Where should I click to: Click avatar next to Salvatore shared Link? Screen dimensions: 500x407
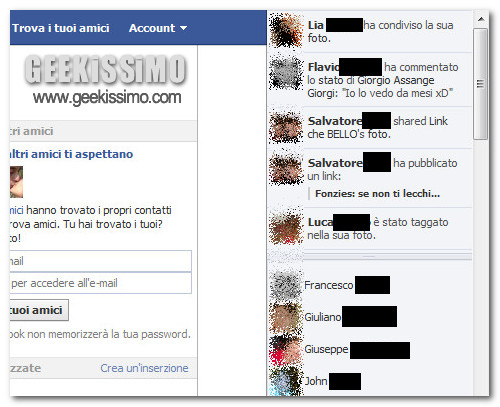coord(286,127)
